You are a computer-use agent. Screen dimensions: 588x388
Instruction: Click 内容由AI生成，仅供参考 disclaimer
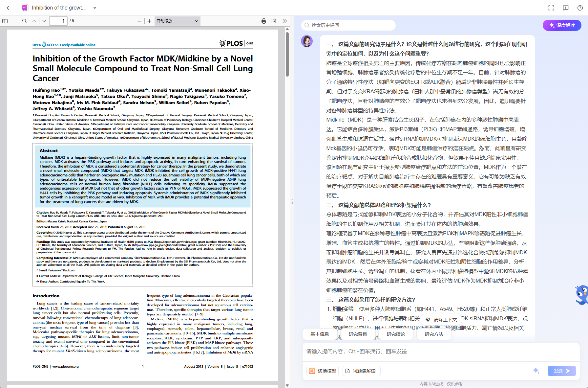click(441, 384)
